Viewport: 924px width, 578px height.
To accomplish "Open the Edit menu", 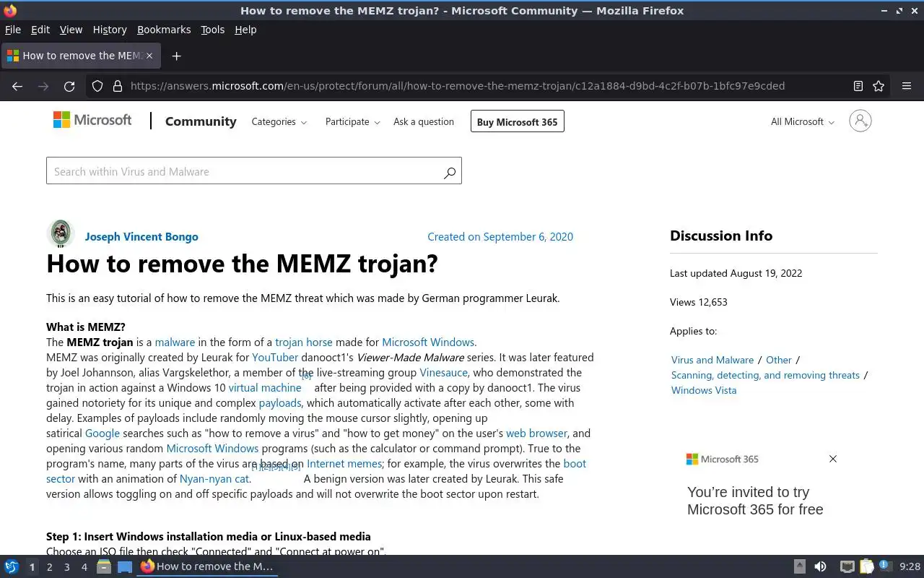I will pos(40,30).
